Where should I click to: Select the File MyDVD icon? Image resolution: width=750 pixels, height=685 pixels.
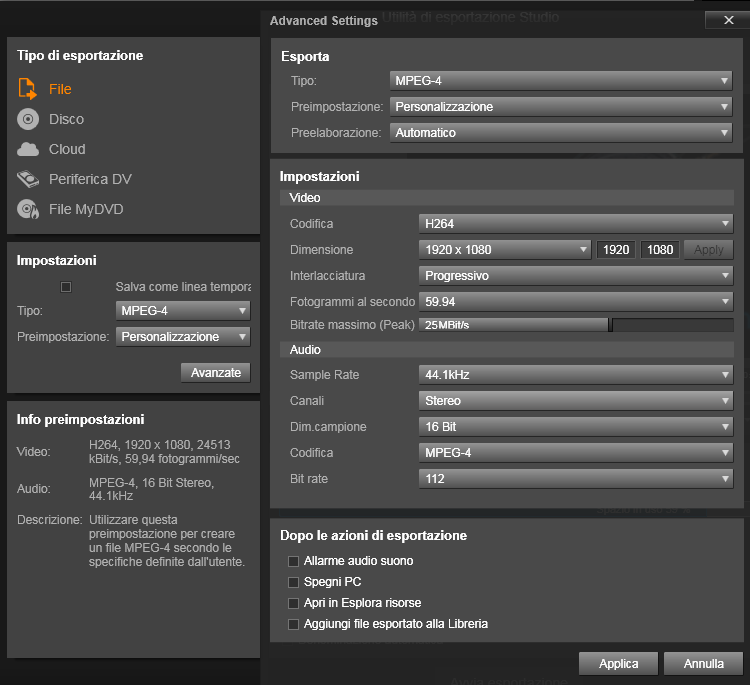pos(28,209)
